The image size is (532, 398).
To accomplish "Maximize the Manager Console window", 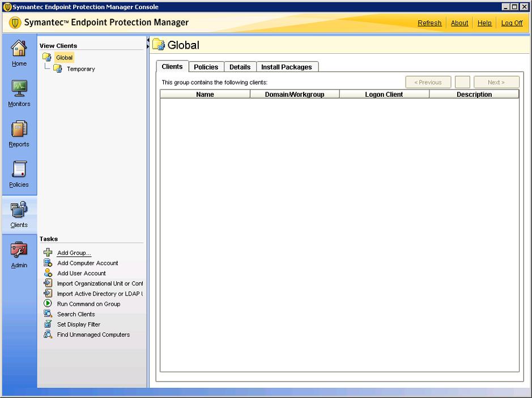I will (514, 7).
